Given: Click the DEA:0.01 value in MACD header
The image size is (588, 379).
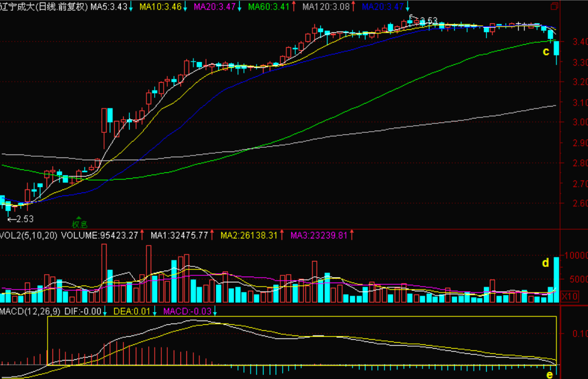Looking at the screenshot, I should click(x=129, y=311).
